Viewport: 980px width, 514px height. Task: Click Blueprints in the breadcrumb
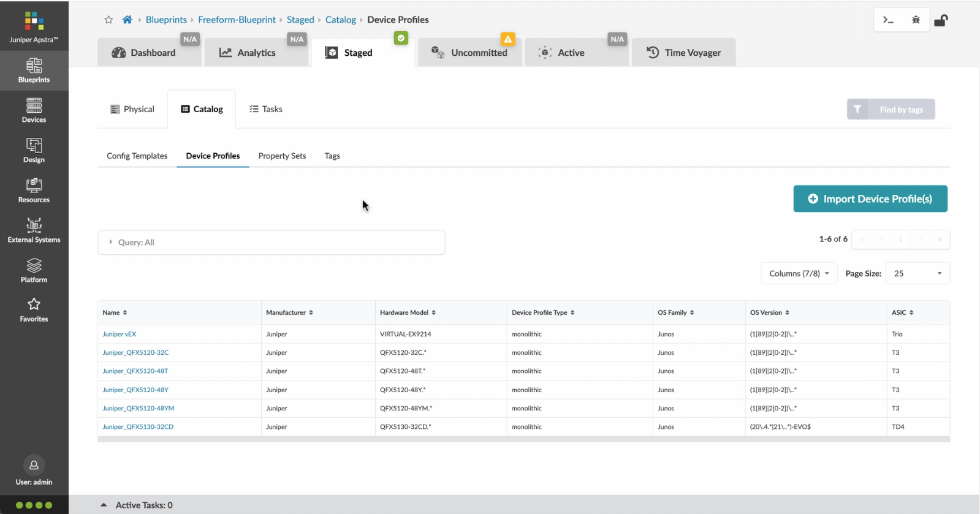click(166, 20)
